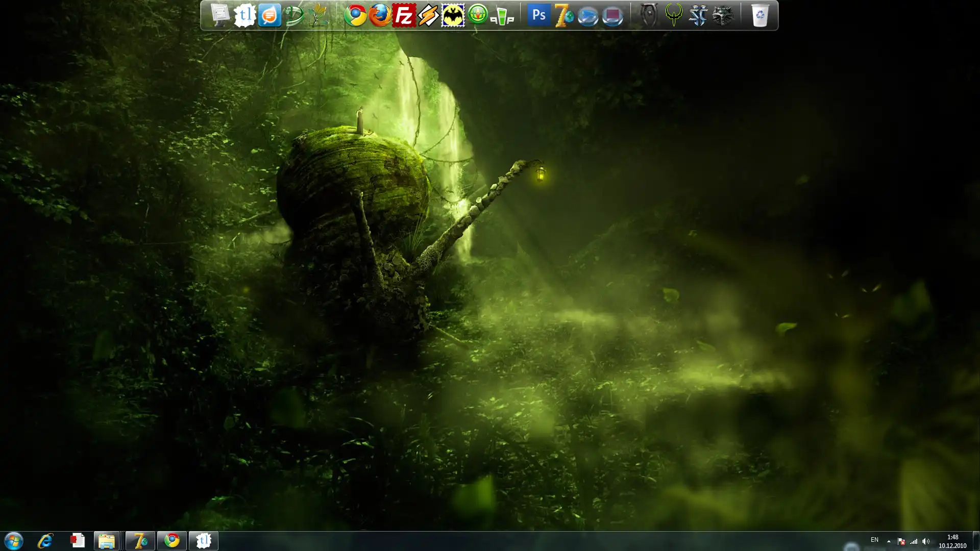This screenshot has height=551, width=980.
Task: Launch FileZilla from the dock
Action: point(404,15)
